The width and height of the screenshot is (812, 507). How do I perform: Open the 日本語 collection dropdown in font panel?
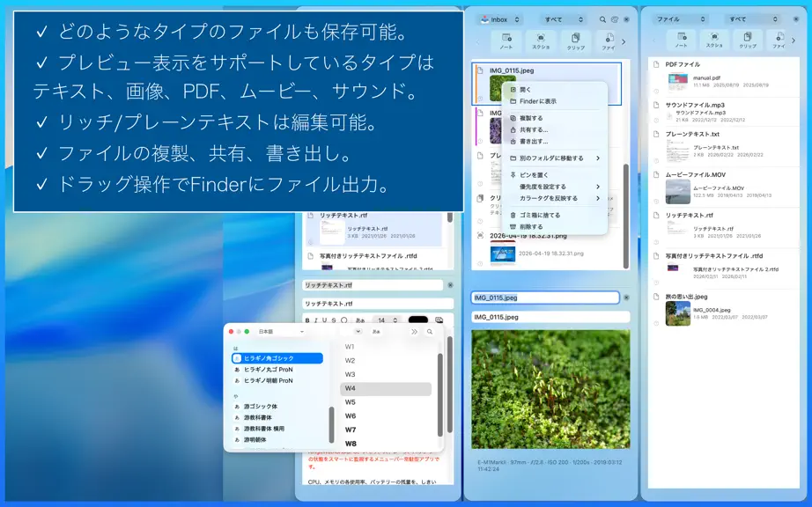pyautogui.click(x=281, y=332)
